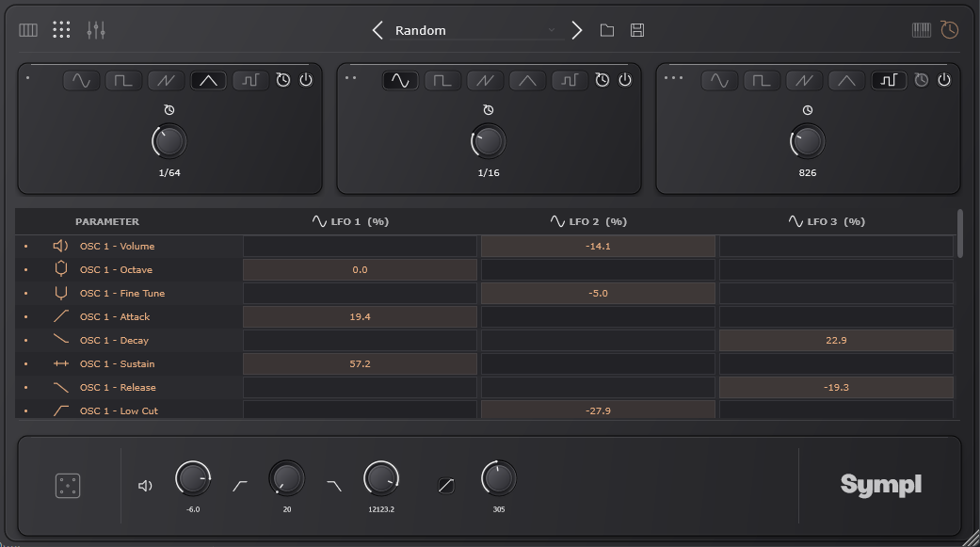Click the dice randomize button

point(68,486)
